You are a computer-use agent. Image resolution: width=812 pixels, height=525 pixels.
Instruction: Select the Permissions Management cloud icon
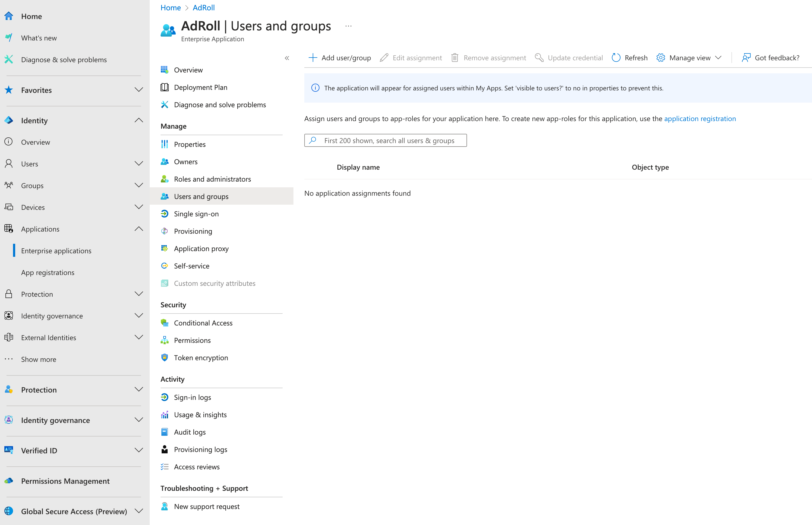pos(9,481)
